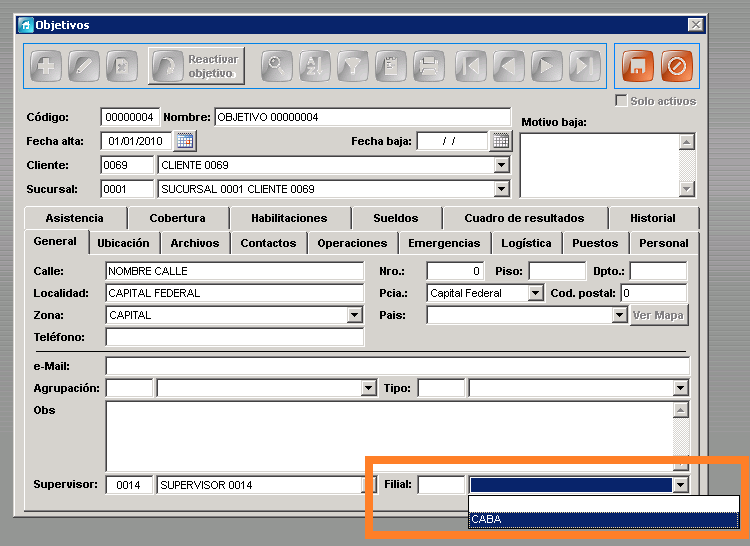750x546 pixels.
Task: Switch to the Cobertura tab
Action: [x=177, y=218]
